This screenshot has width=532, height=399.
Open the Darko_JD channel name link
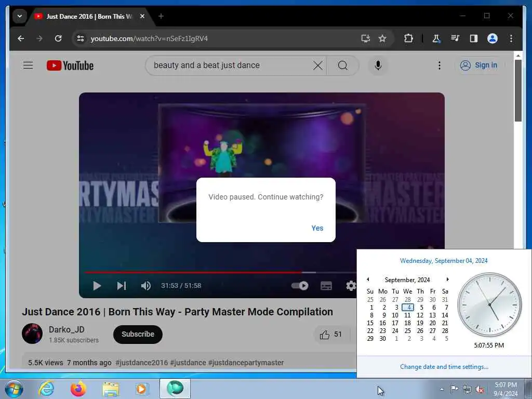click(x=66, y=329)
